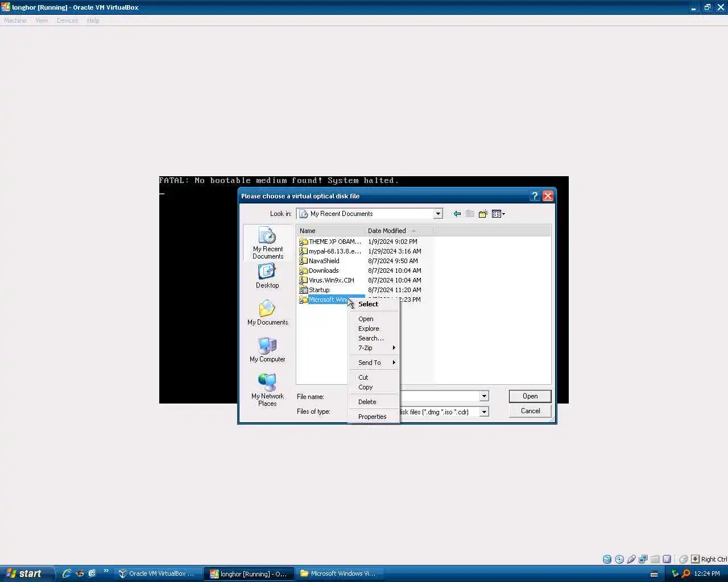The width and height of the screenshot is (728, 582).
Task: Open the View menu
Action: (x=42, y=20)
